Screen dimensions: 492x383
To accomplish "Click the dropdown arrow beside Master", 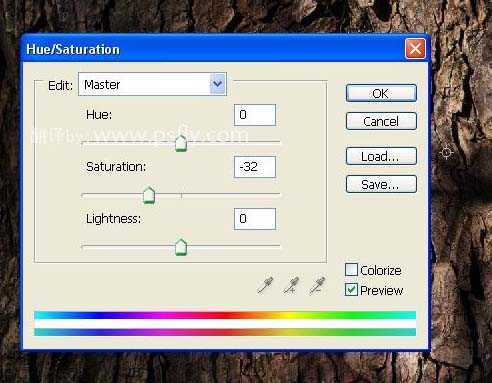I will (218, 84).
